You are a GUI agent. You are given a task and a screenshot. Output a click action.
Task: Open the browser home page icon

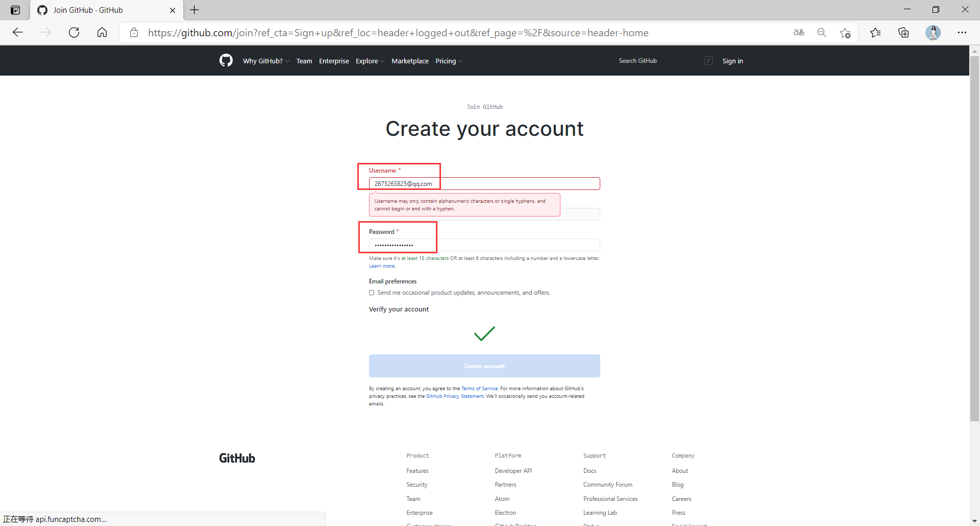[x=102, y=33]
